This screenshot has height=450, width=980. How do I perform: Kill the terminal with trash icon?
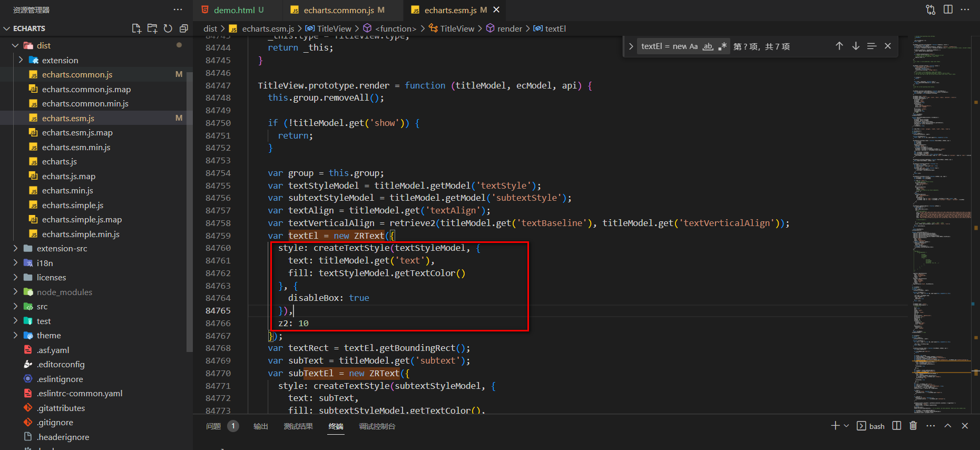point(913,426)
